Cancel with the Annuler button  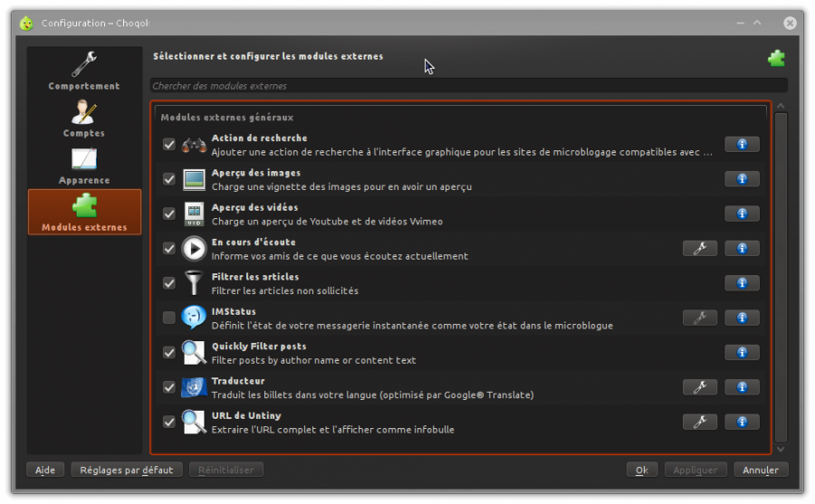(x=761, y=471)
